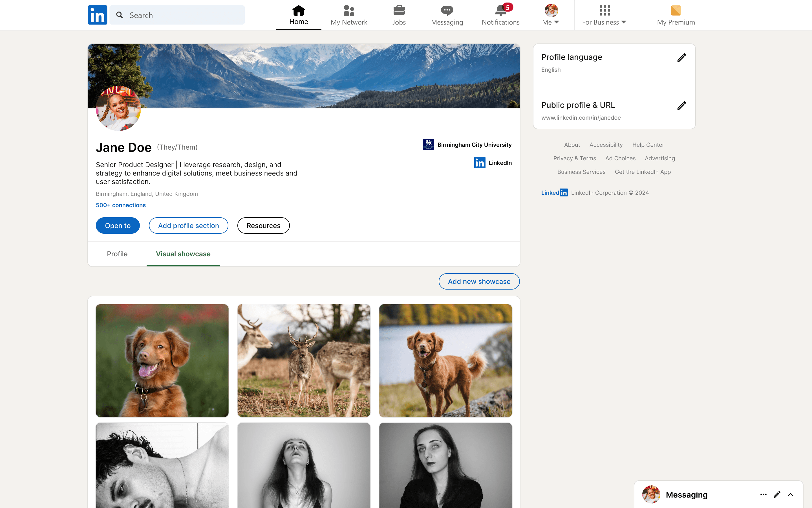Screen dimensions: 812x508
Task: Open the smiling dog close-up photo
Action: 162,360
